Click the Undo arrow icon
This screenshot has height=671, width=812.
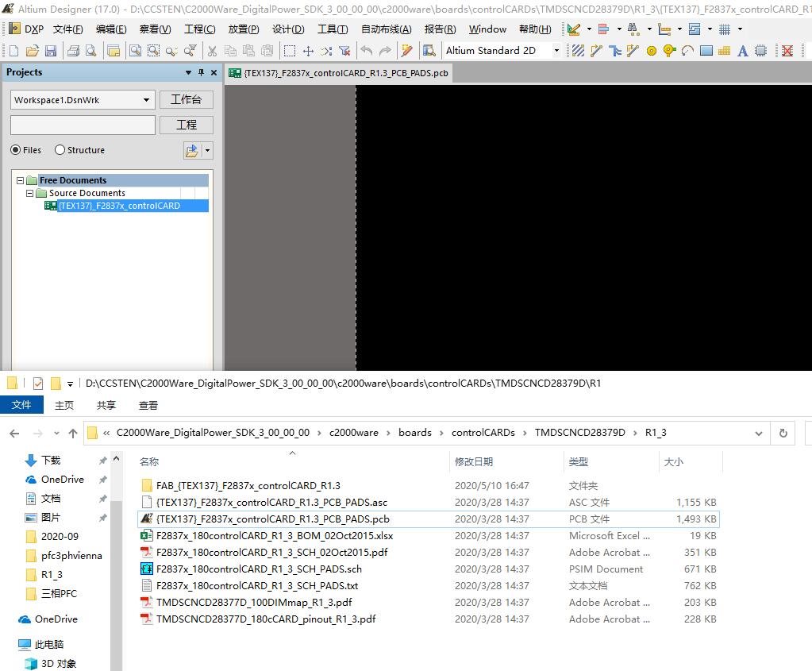coord(367,50)
